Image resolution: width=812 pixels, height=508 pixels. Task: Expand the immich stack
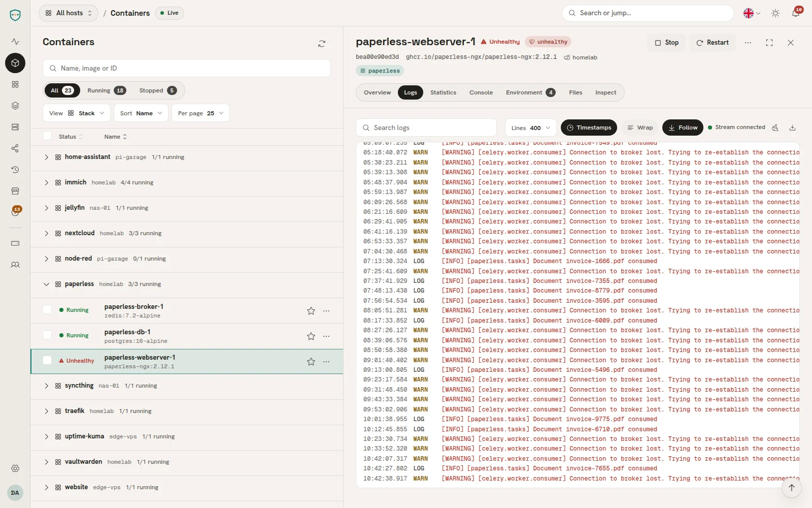[x=46, y=183]
